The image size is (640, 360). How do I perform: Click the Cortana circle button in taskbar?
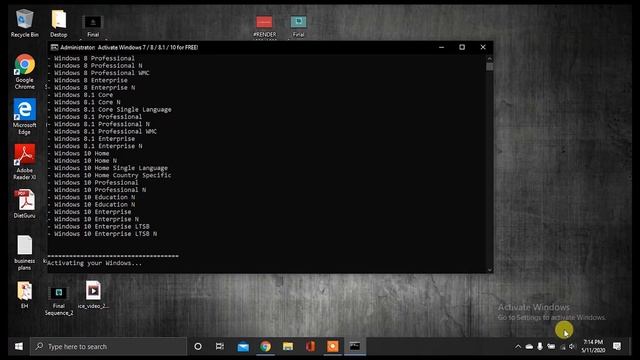(198, 347)
